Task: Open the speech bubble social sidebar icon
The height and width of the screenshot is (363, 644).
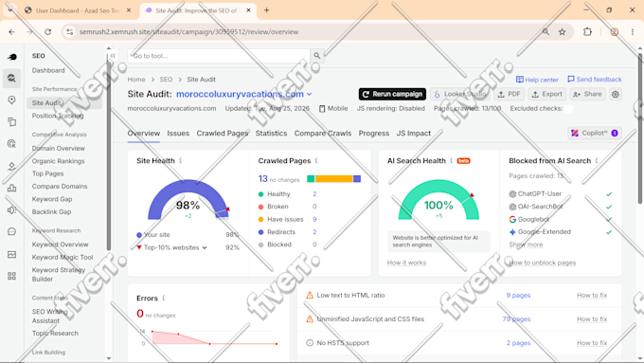Action: [11, 232]
